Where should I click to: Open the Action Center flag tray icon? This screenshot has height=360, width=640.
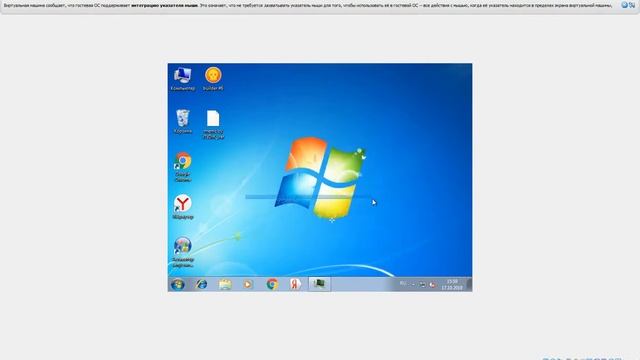point(432,284)
